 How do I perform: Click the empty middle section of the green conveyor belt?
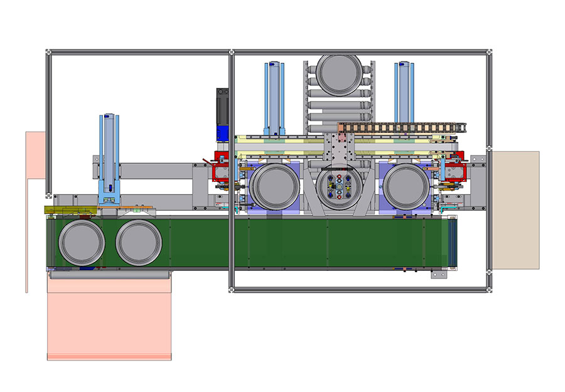[x=301, y=242]
